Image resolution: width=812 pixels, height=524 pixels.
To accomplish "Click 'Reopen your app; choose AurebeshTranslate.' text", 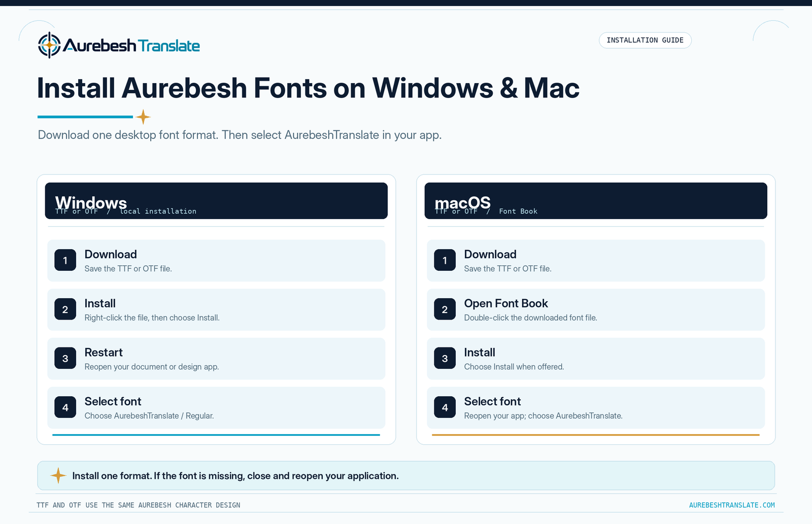I will (543, 416).
